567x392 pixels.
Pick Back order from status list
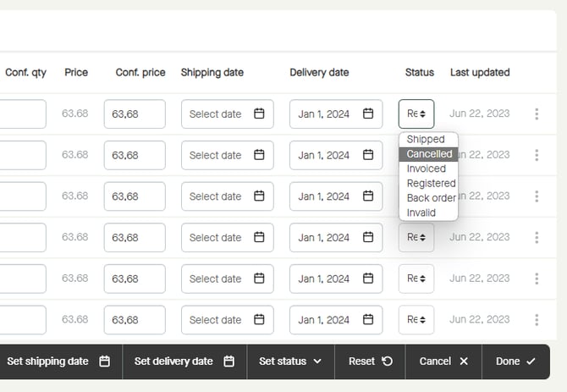click(431, 198)
